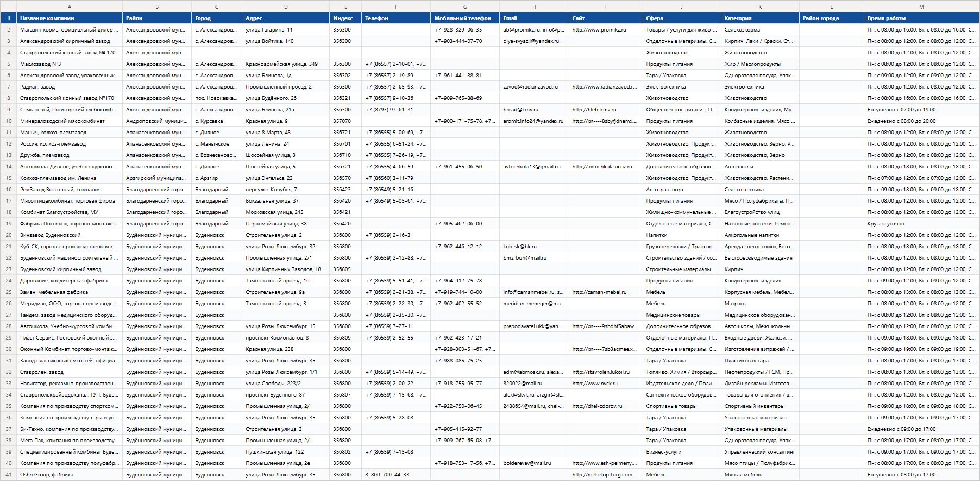Click mobile cell '+7–928–329–06–35'

coord(465,29)
